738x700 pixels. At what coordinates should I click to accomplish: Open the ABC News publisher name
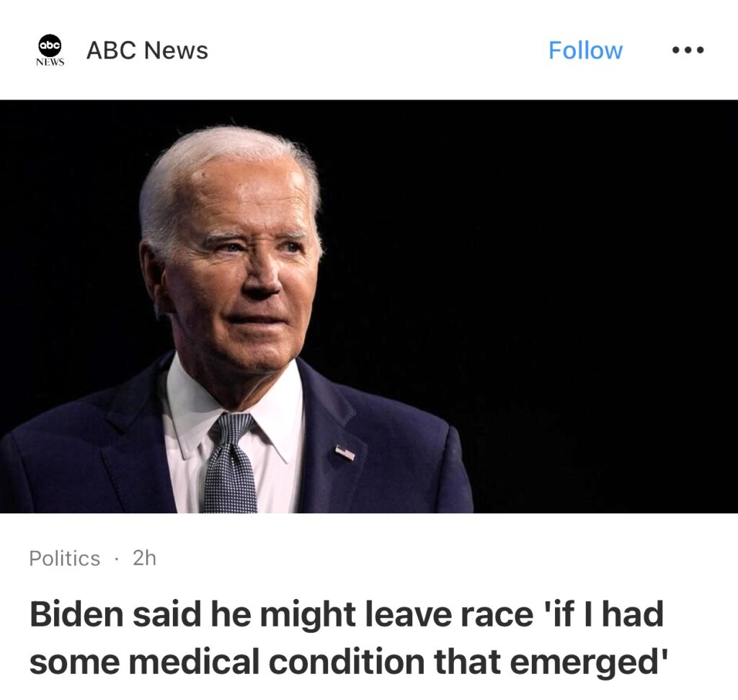tap(147, 50)
